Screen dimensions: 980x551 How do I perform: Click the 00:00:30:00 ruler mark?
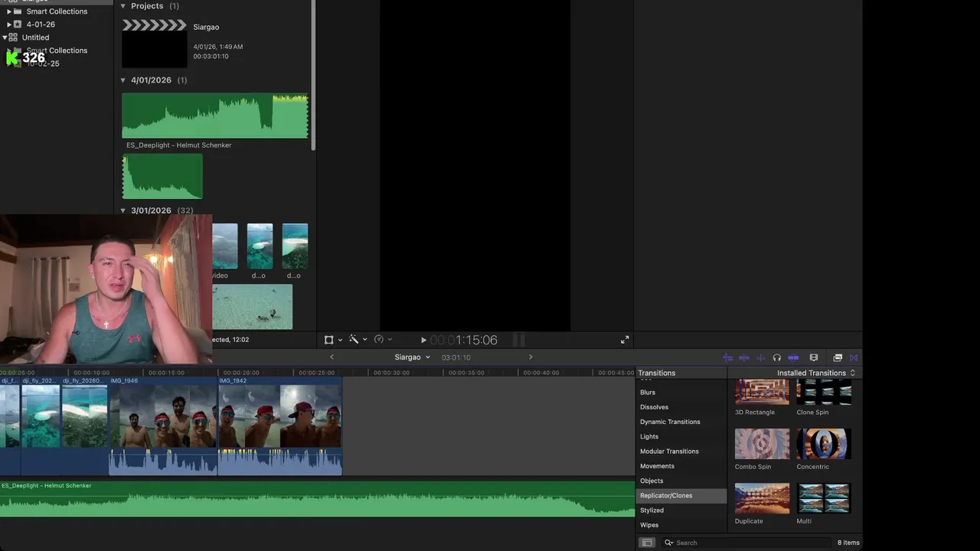(x=390, y=373)
